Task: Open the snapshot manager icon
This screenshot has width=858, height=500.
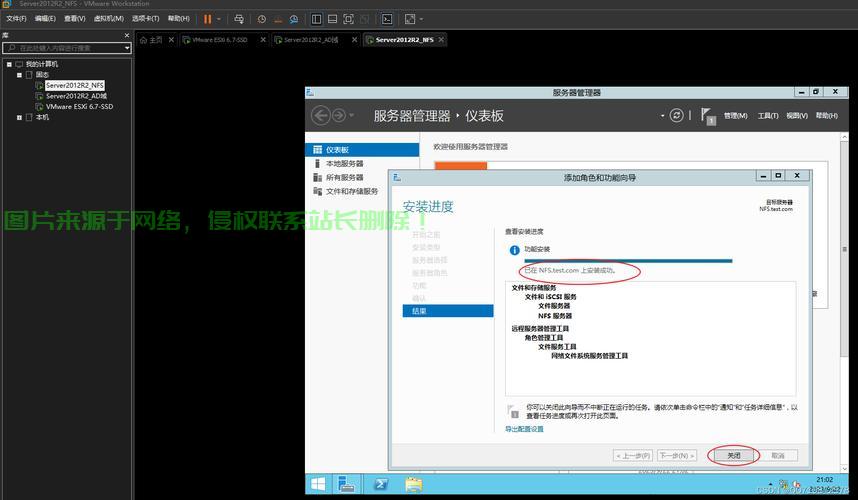Action: (x=294, y=19)
